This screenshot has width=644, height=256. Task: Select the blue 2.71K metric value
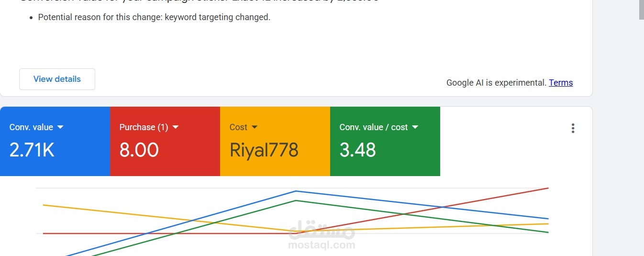tap(32, 150)
